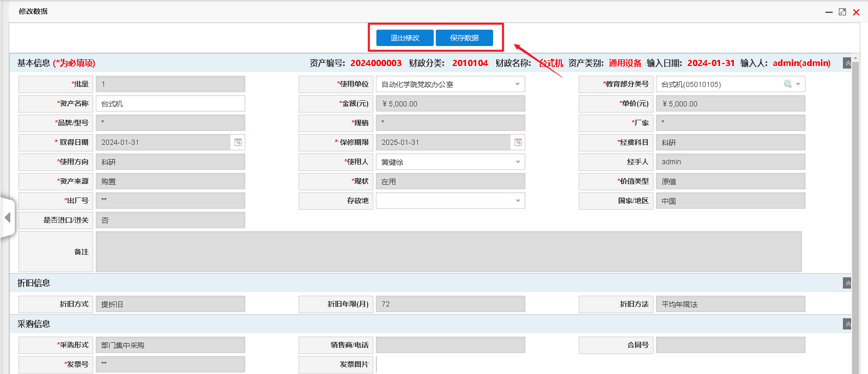Expand the left side panel arrow
The image size is (868, 374).
point(7,217)
